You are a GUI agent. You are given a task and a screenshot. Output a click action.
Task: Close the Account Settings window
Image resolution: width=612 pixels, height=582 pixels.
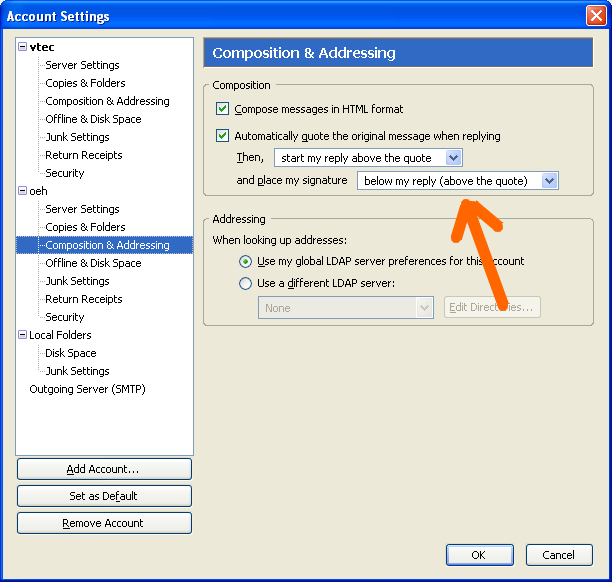click(595, 16)
